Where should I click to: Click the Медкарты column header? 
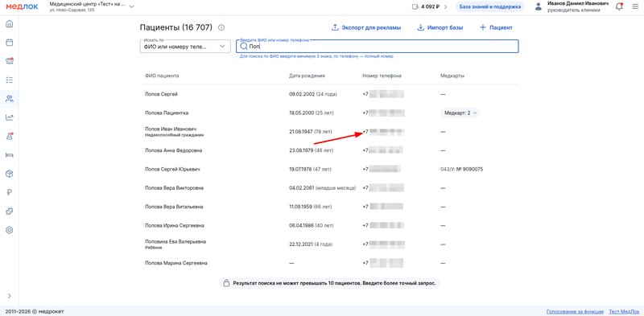point(452,76)
